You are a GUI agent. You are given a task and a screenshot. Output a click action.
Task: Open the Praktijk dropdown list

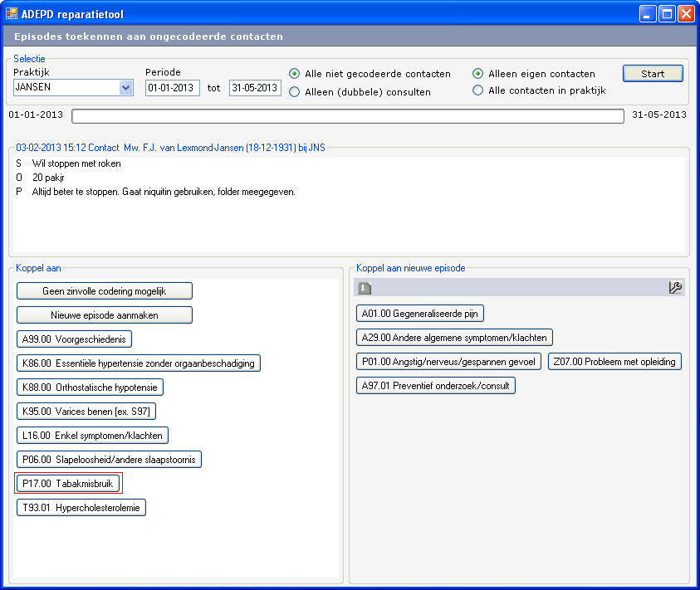pyautogui.click(x=126, y=88)
